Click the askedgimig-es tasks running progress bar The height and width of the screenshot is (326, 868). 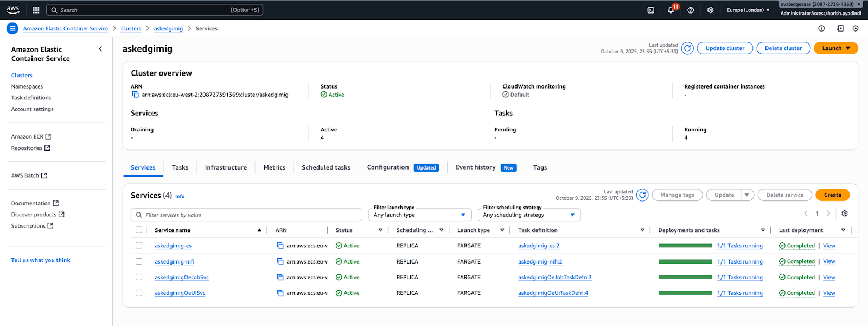[685, 246]
